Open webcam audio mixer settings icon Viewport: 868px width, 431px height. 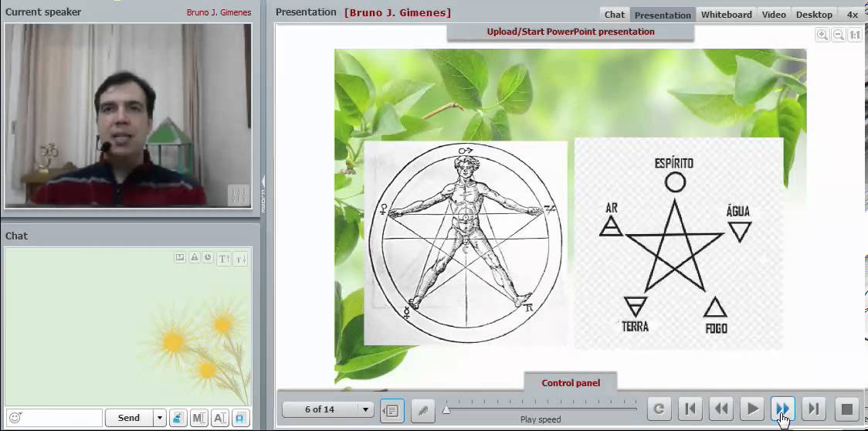(x=239, y=195)
